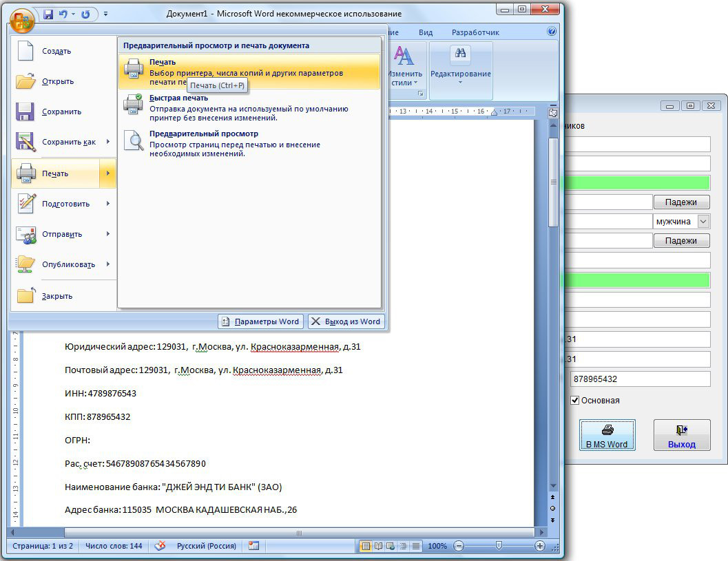Expand the Сохранить как submenu arrow

(107, 142)
